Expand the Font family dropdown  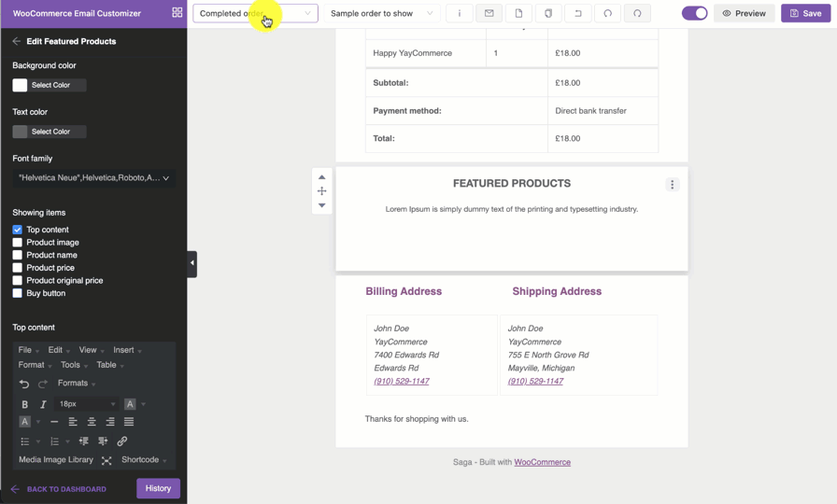tap(93, 178)
